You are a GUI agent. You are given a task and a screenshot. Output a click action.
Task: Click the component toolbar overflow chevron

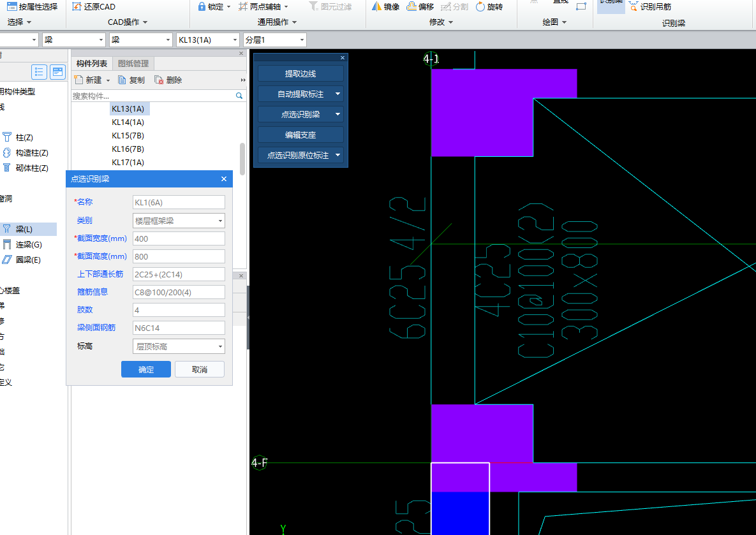(243, 80)
